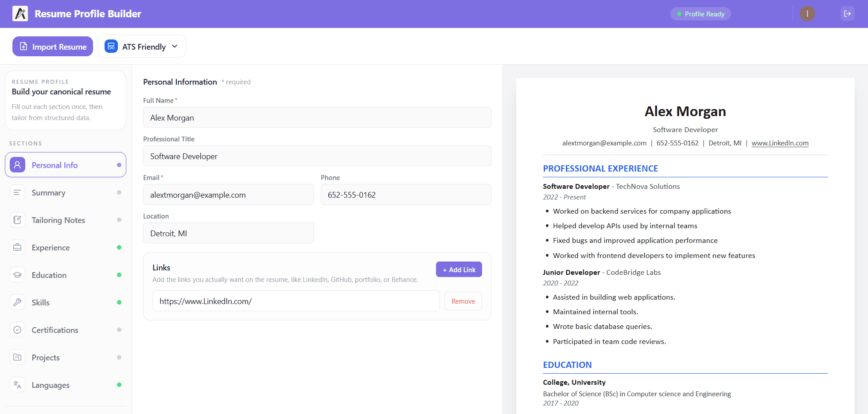The width and height of the screenshot is (868, 414).
Task: Open the Projects folder icon
Action: pos(17,357)
